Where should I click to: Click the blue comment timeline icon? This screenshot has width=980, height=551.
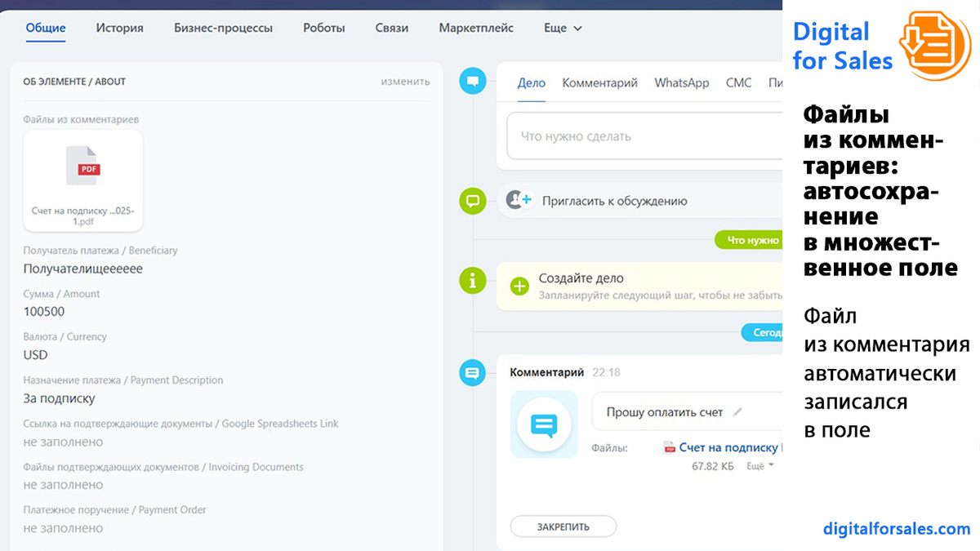472,373
